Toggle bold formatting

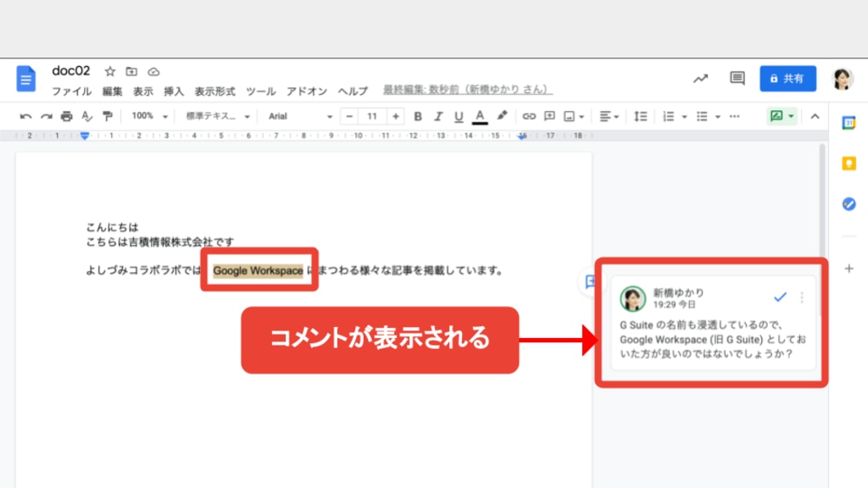(x=418, y=116)
